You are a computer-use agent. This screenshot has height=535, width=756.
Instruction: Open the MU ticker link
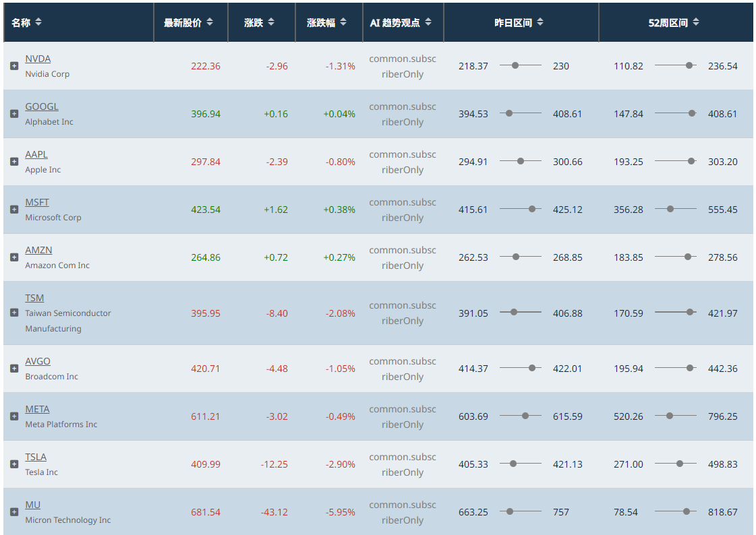pyautogui.click(x=33, y=505)
